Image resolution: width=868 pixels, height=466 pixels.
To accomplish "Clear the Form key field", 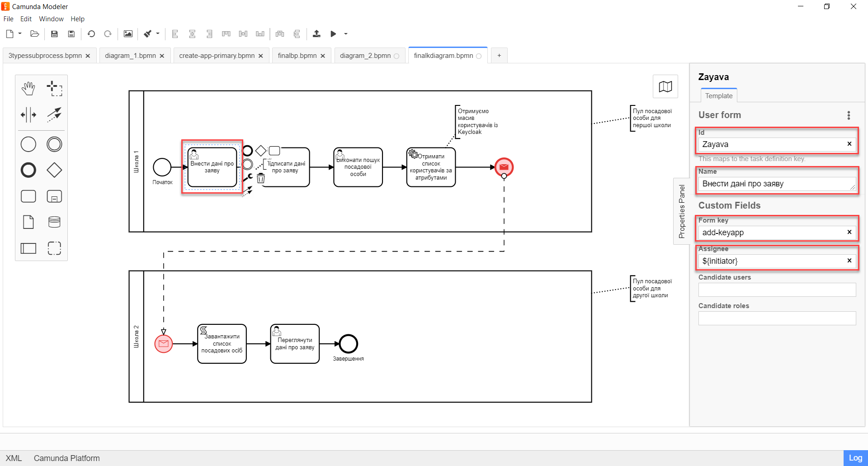I will tap(849, 232).
